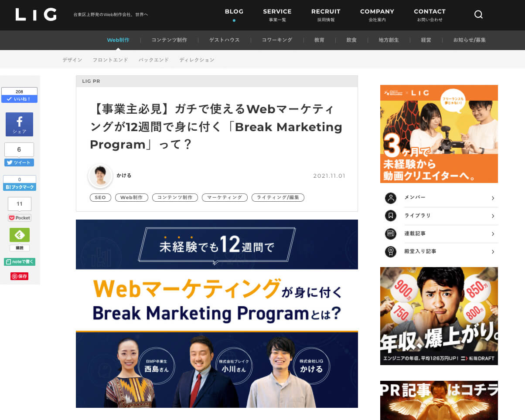
Task: Click the chevron next to ライブラリ
Action: [x=492, y=216]
